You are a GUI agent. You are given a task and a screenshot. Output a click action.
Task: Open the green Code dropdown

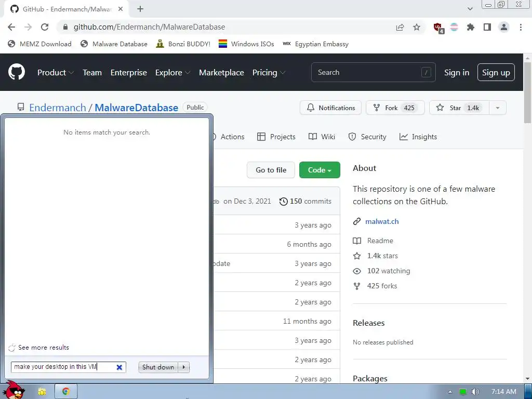[x=320, y=170]
